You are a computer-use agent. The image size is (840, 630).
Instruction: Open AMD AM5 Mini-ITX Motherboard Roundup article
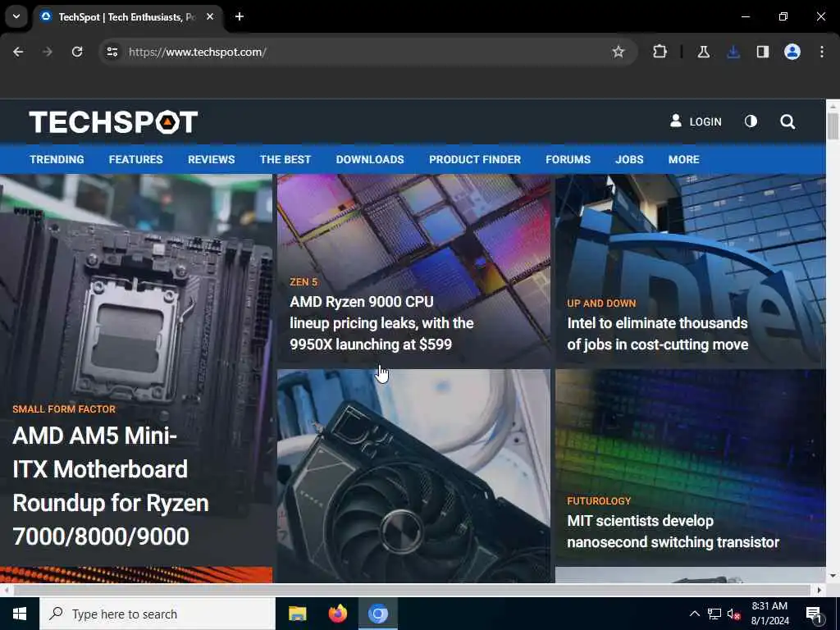111,486
